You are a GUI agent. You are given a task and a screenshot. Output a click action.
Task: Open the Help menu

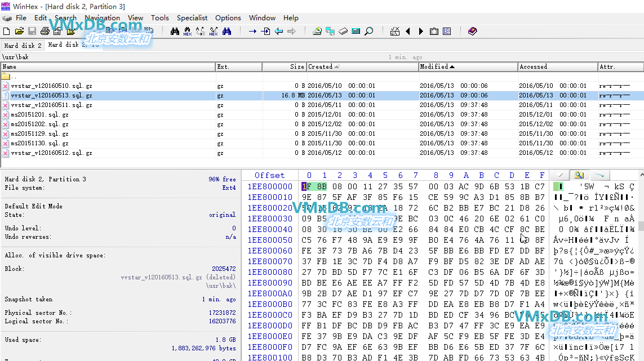click(291, 17)
